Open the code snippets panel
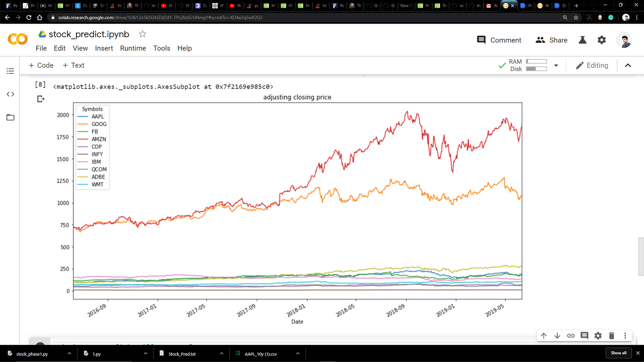Image resolution: width=644 pixels, height=362 pixels. pos(10,94)
